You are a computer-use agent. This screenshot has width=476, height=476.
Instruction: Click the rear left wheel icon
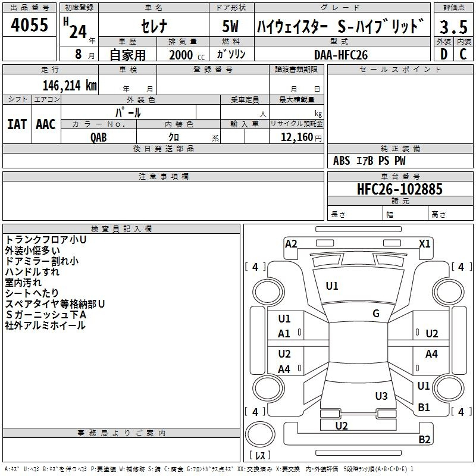point(268,388)
